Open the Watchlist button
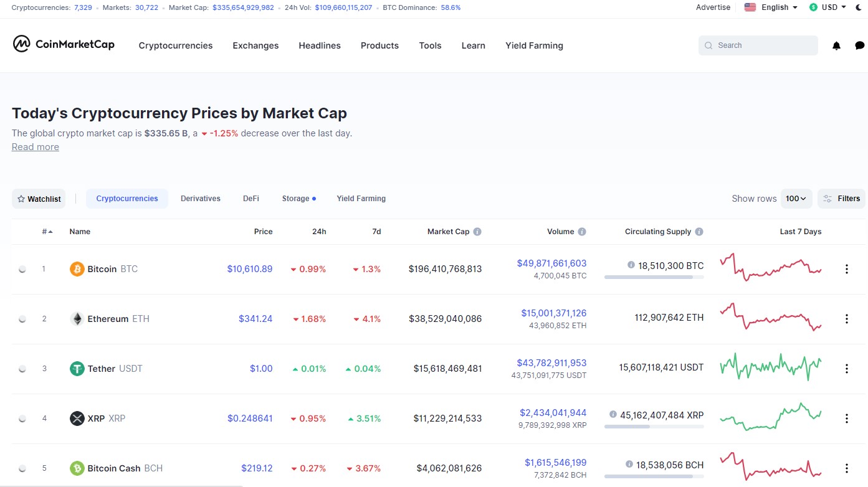Screen dimensions: 868x487 (x=39, y=199)
